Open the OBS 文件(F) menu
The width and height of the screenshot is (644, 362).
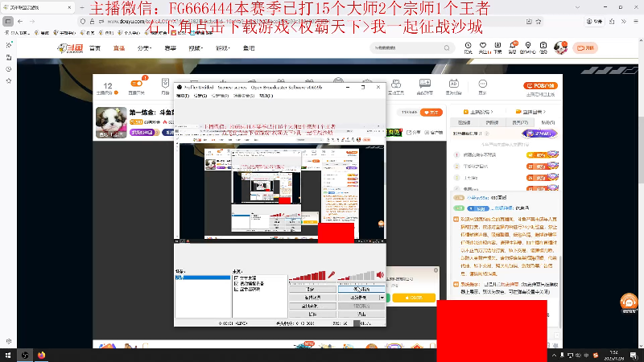click(x=183, y=96)
